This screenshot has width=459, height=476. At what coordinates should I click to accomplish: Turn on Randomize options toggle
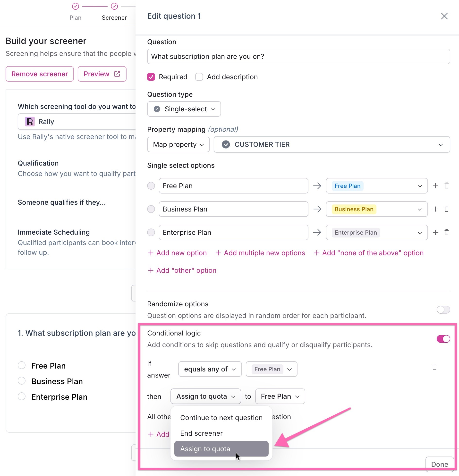click(443, 310)
